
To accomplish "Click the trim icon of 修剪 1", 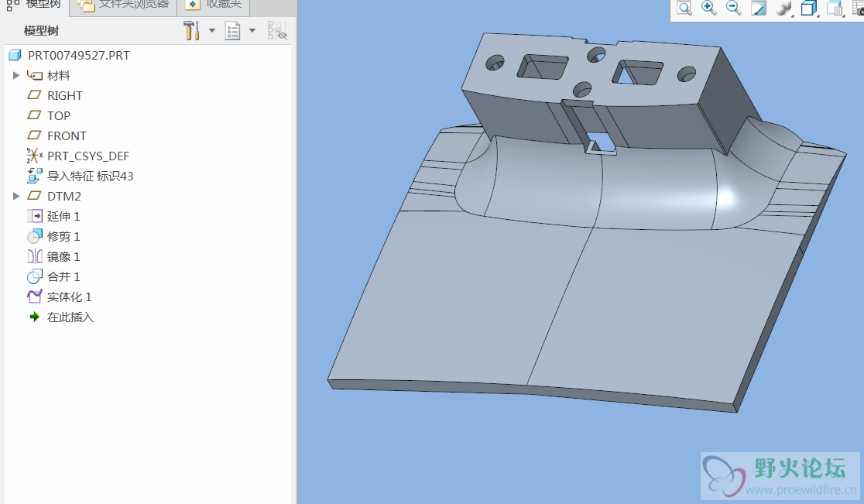I will coord(35,236).
